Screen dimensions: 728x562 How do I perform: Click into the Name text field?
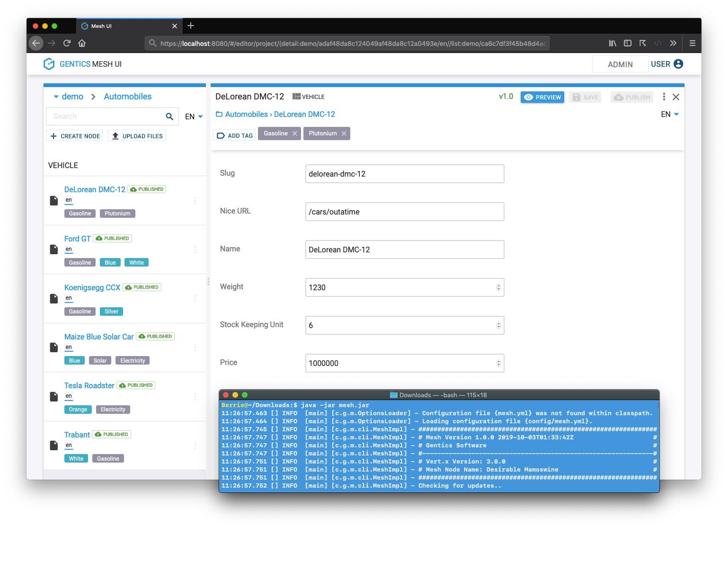click(x=405, y=250)
